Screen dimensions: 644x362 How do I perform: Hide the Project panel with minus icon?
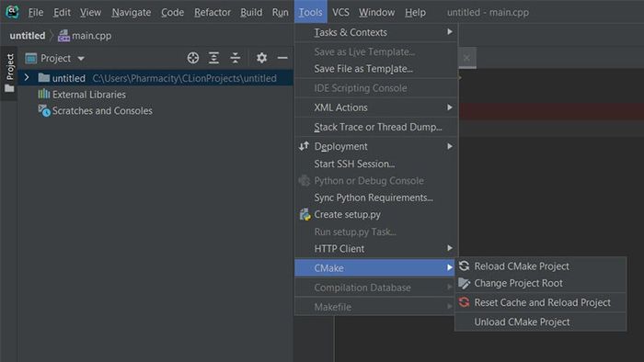coord(282,58)
